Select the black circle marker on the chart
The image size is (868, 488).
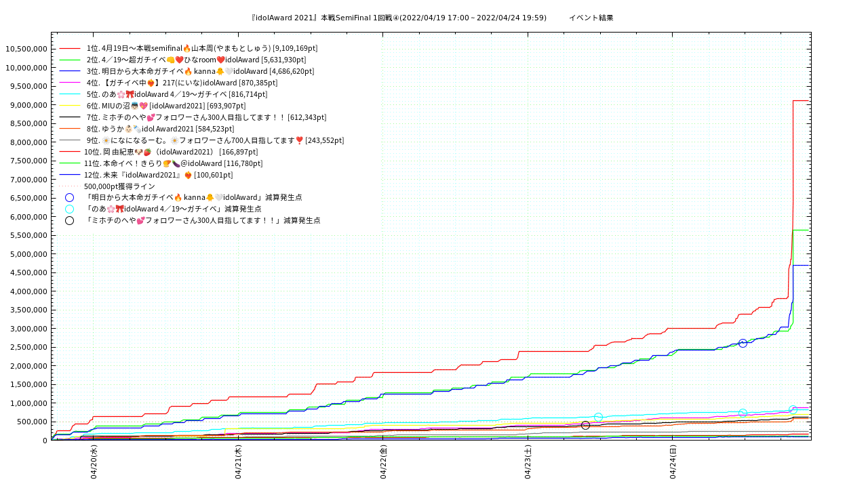click(585, 426)
